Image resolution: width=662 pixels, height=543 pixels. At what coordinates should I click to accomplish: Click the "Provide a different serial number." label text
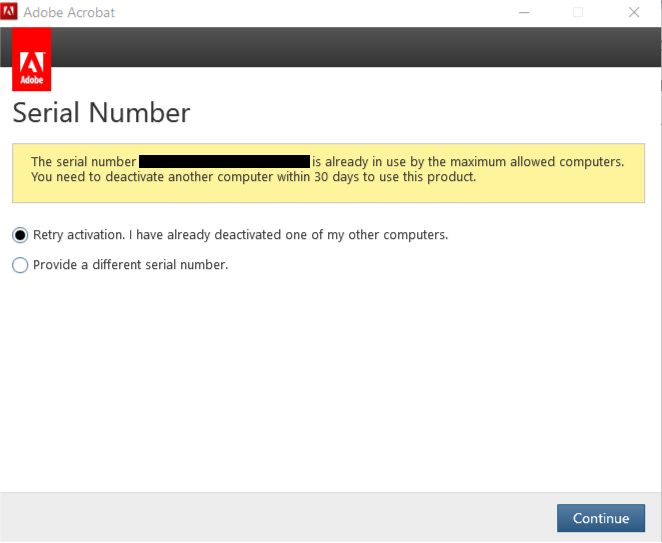(x=130, y=265)
